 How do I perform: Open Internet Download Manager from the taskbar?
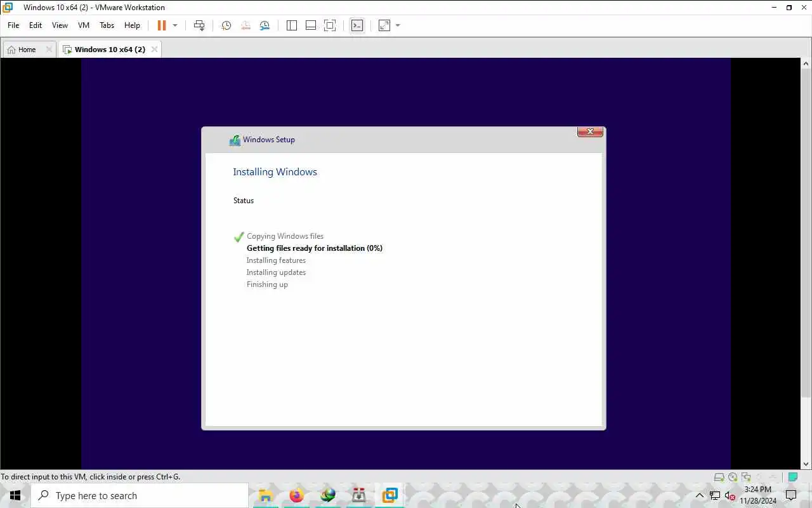click(x=328, y=495)
